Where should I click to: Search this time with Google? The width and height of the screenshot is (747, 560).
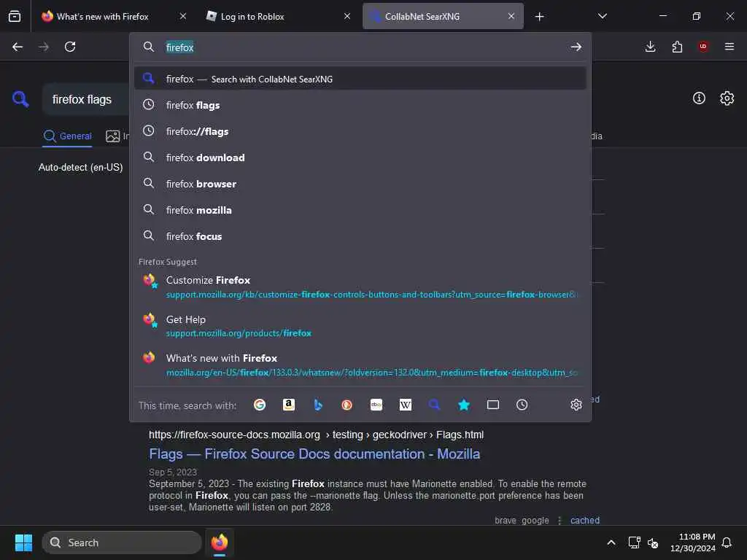[260, 405]
